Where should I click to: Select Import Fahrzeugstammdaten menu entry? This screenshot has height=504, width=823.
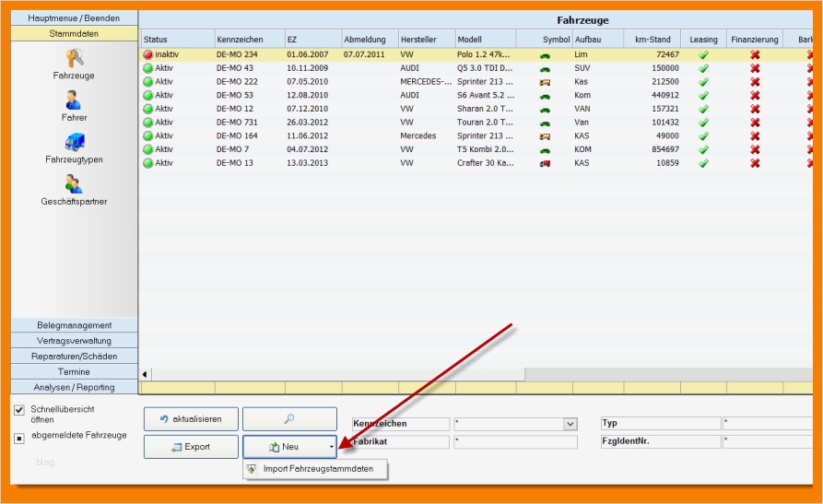point(315,469)
